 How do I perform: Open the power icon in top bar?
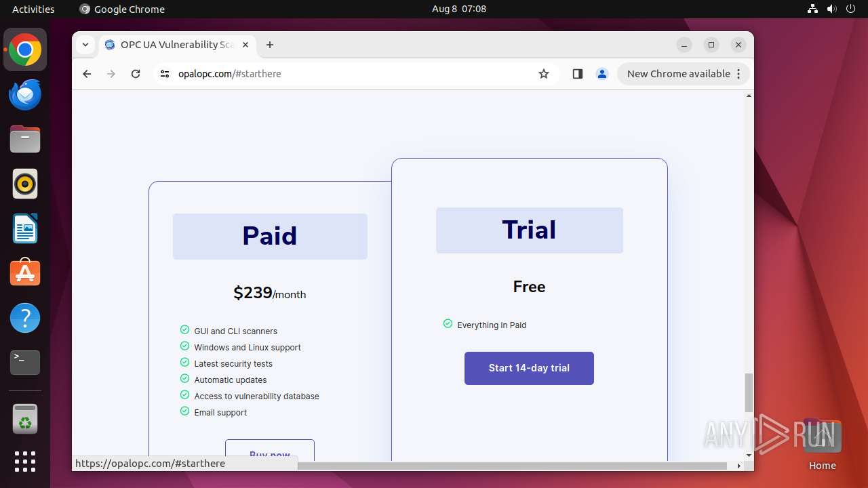click(x=850, y=9)
